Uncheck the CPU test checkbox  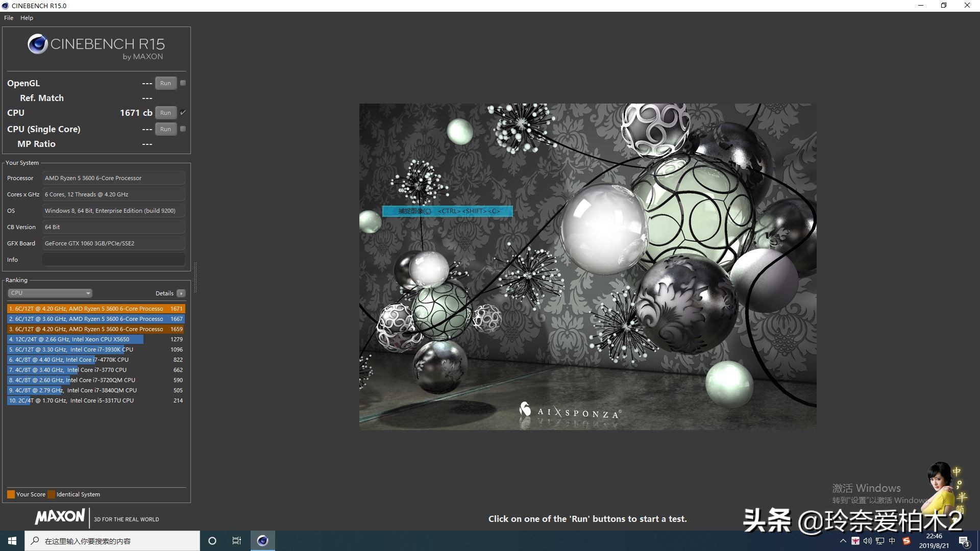(x=183, y=112)
